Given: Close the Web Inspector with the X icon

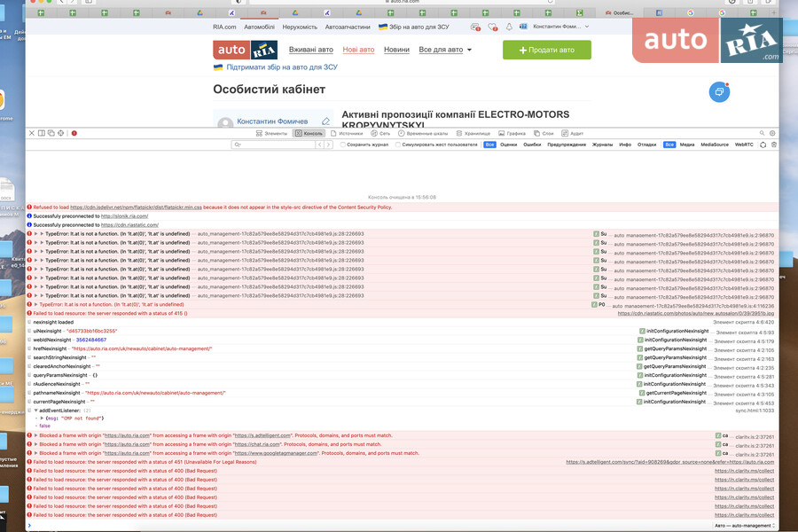Looking at the screenshot, I should pos(32,133).
